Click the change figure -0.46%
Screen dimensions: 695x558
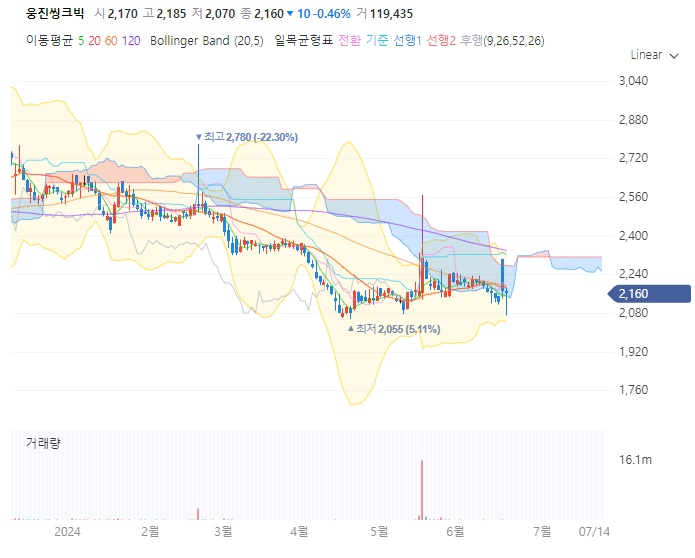pos(332,14)
